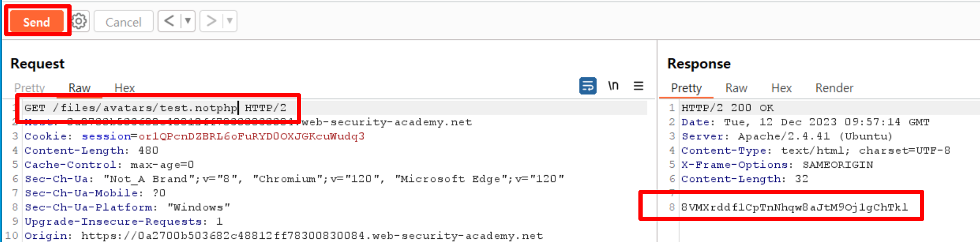Go back to previous request arrow
This screenshot has width=980, height=242.
169,21
